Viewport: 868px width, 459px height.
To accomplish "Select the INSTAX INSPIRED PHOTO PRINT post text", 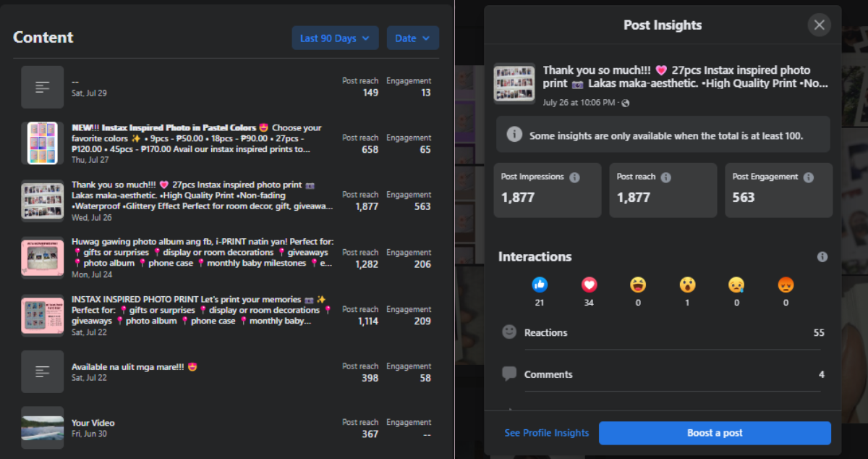I will (202, 310).
